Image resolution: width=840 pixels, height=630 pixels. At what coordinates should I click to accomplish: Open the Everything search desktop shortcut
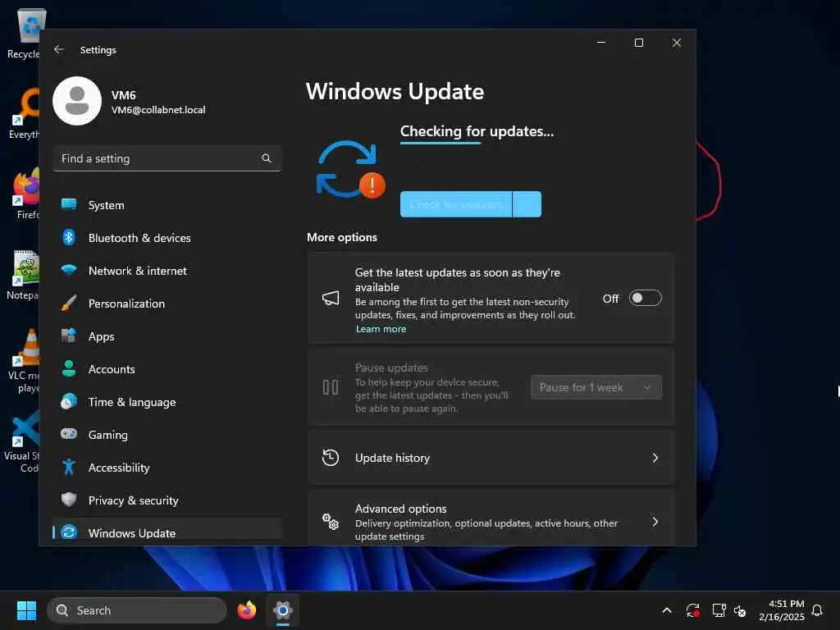[23, 113]
